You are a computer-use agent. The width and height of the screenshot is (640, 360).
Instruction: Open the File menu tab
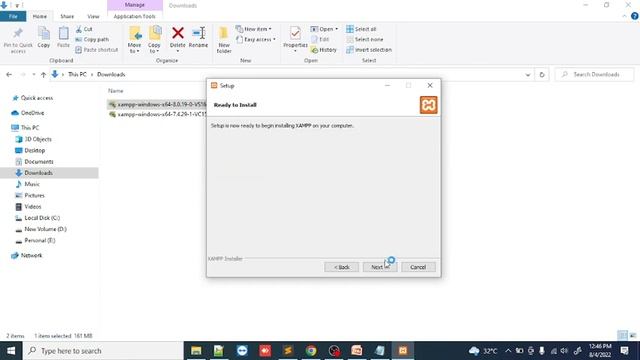click(13, 16)
